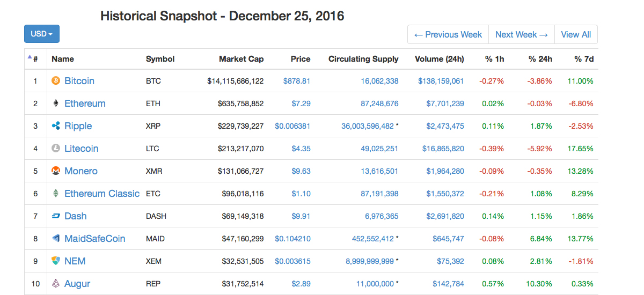Go to Previous Week snapshot

[448, 34]
